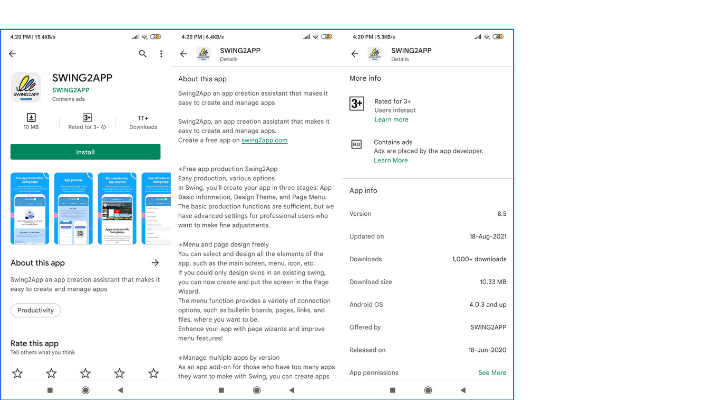Tap the 1T+ Downloads stat
The width and height of the screenshot is (720, 400).
143,122
